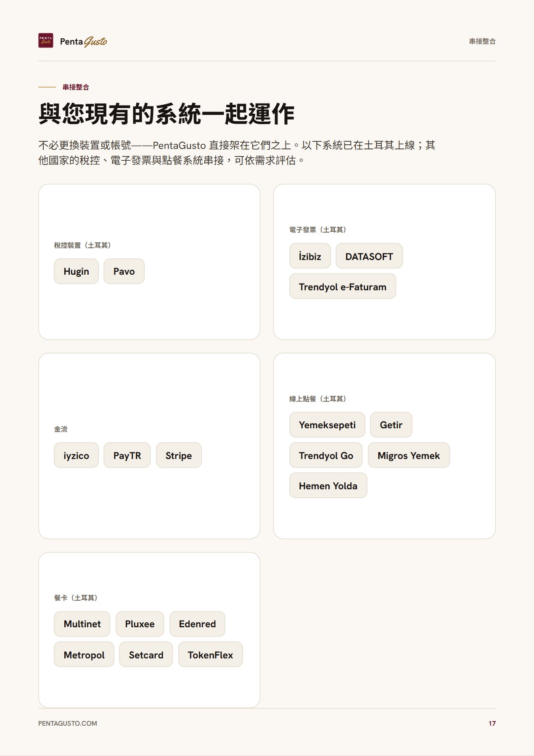Select the Yemeksepeti chip
The height and width of the screenshot is (756, 534).
[327, 424]
